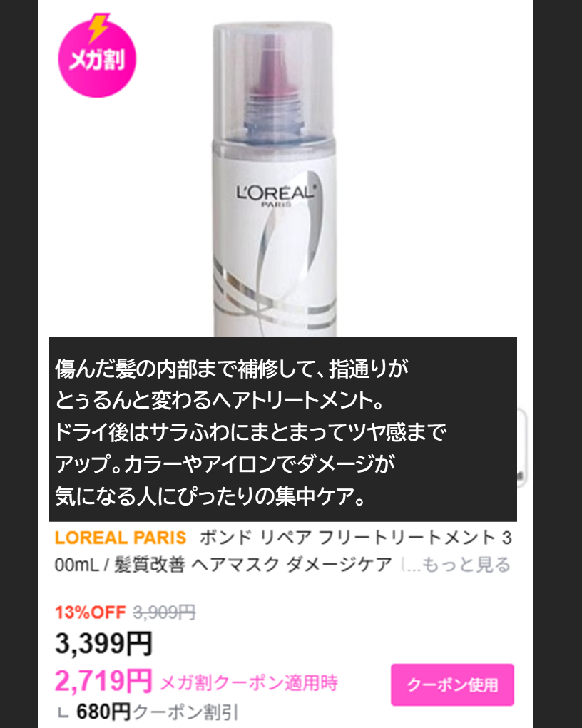
Task: Click the 髪質改善 ヘアマスク second title line
Action: pyautogui.click(x=223, y=565)
